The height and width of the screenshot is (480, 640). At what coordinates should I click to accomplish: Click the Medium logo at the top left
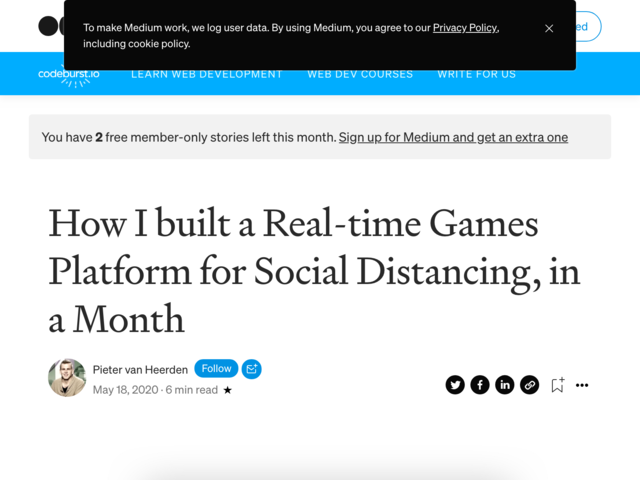click(x=51, y=26)
